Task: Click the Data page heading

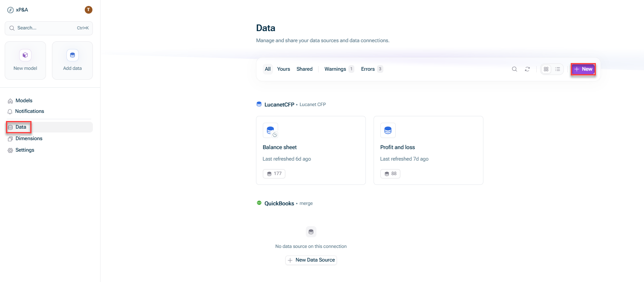Action: tap(266, 28)
